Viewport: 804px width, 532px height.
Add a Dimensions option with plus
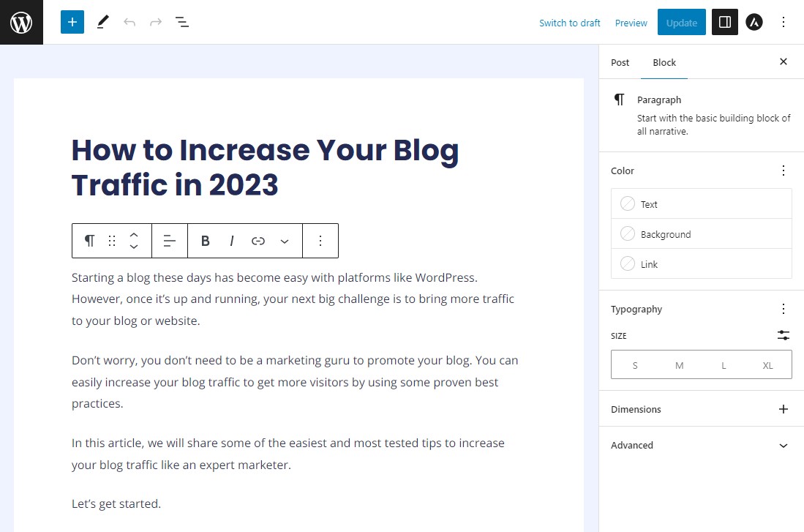[783, 409]
